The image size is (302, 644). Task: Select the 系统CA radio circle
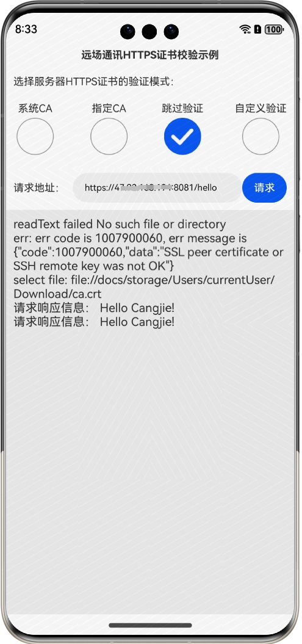(35, 136)
